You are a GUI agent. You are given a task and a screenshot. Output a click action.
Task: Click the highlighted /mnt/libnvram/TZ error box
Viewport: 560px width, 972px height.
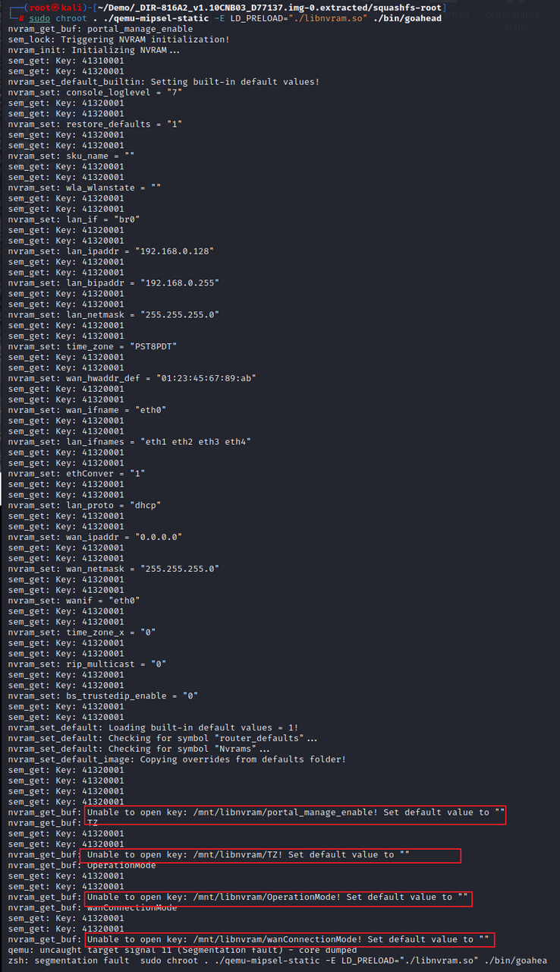click(269, 855)
